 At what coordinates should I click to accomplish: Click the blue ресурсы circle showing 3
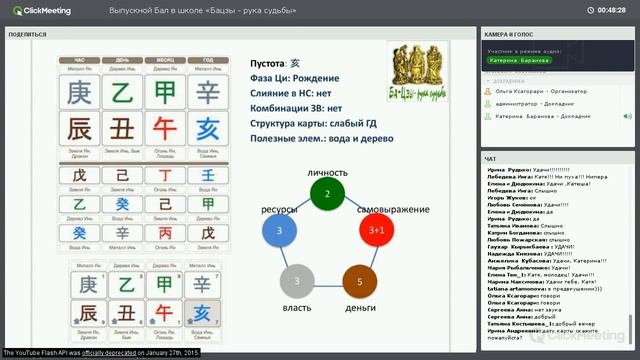click(279, 231)
